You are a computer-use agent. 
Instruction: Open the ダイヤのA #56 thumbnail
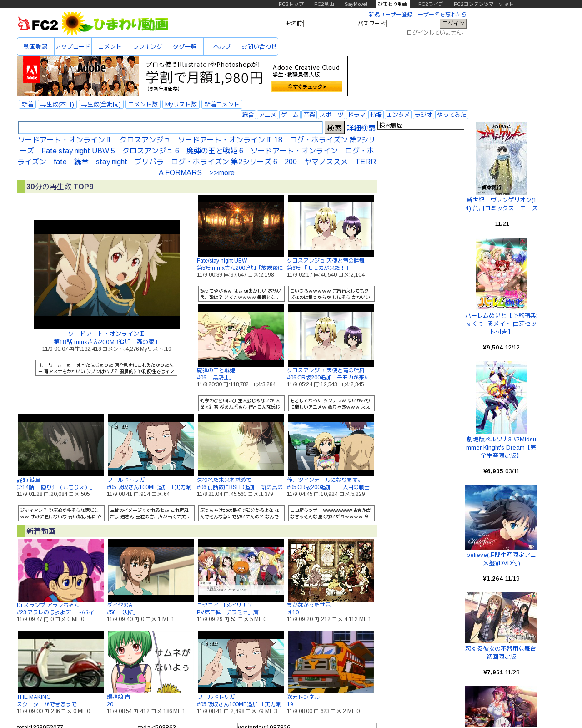(151, 571)
